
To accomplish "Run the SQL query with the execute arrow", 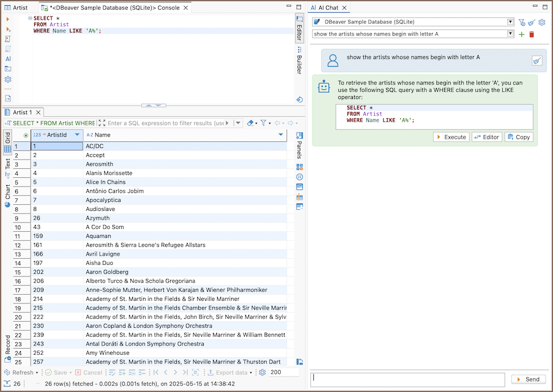I will pyautogui.click(x=8, y=19).
